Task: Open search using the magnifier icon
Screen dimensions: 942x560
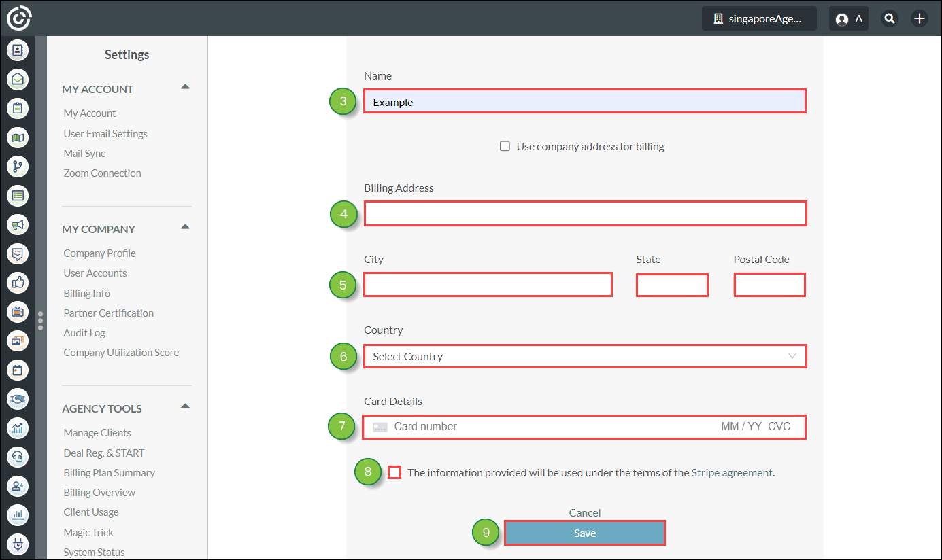Action: (890, 18)
